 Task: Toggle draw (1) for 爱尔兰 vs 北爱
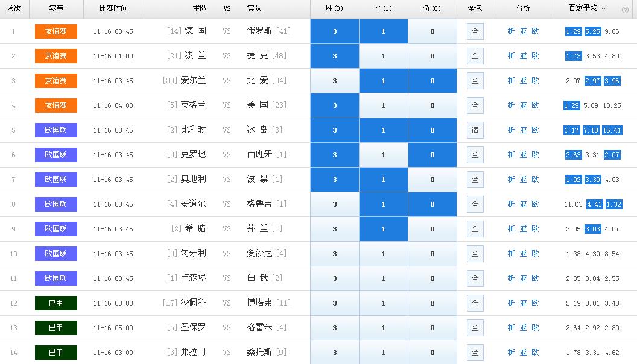point(384,81)
